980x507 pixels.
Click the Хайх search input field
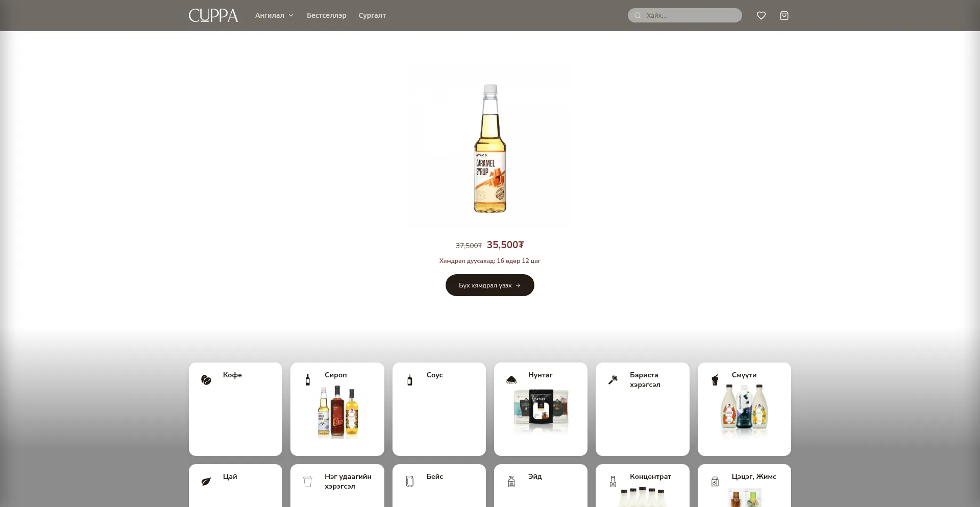click(x=685, y=15)
